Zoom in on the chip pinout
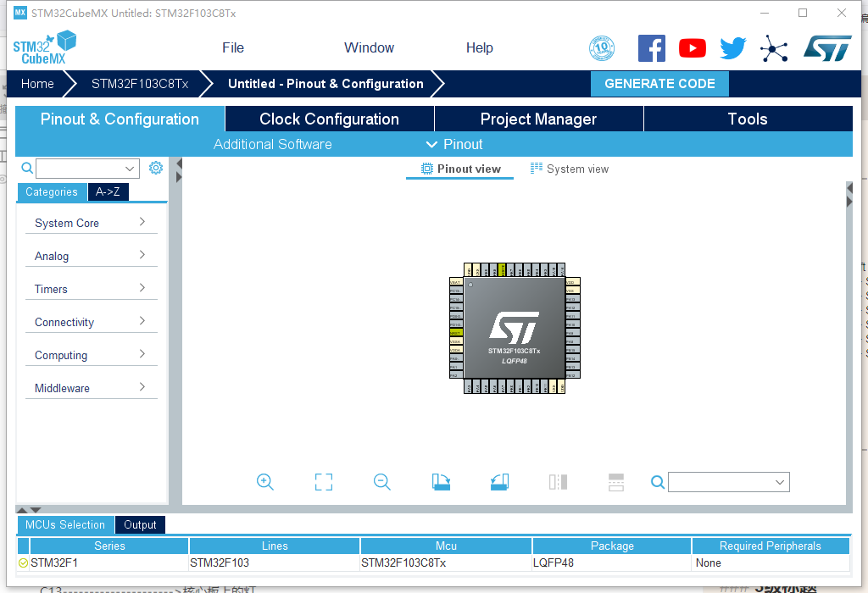The width and height of the screenshot is (868, 593). tap(265, 482)
